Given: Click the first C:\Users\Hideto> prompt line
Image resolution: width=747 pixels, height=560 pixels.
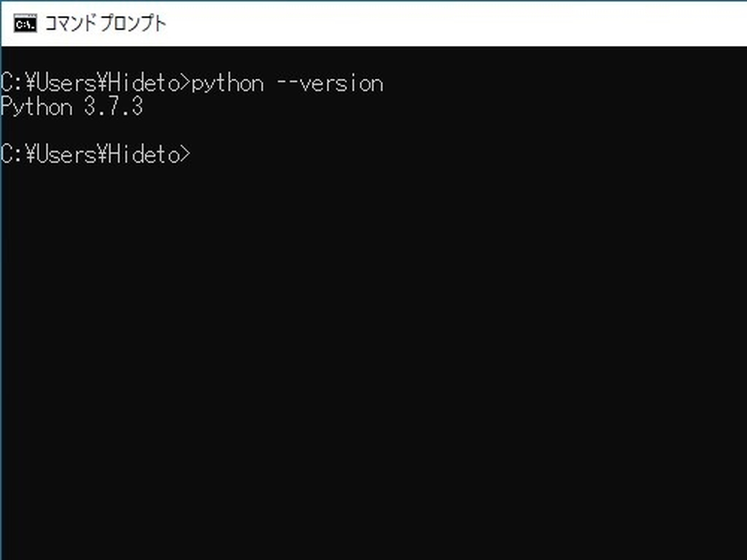Looking at the screenshot, I should click(95, 82).
